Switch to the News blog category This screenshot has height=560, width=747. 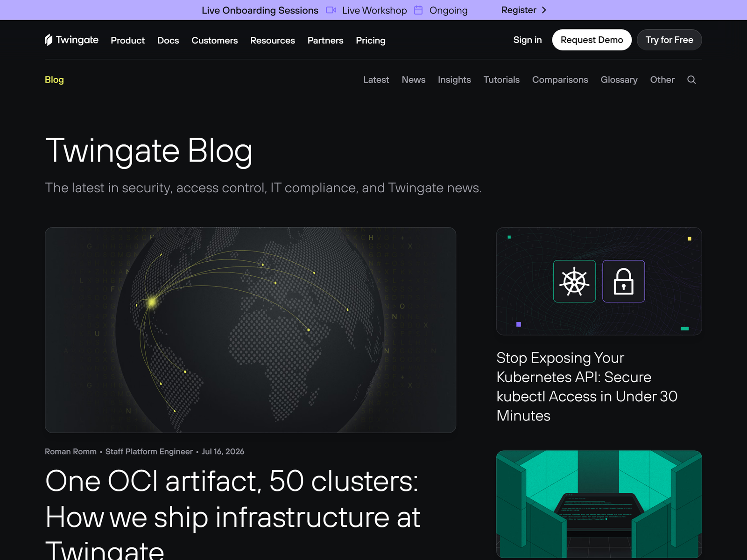413,80
